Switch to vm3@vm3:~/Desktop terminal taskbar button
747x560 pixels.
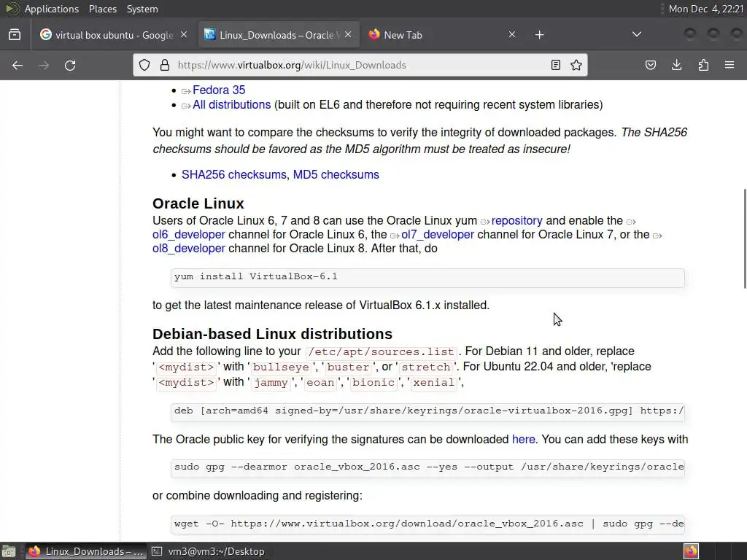pos(208,551)
